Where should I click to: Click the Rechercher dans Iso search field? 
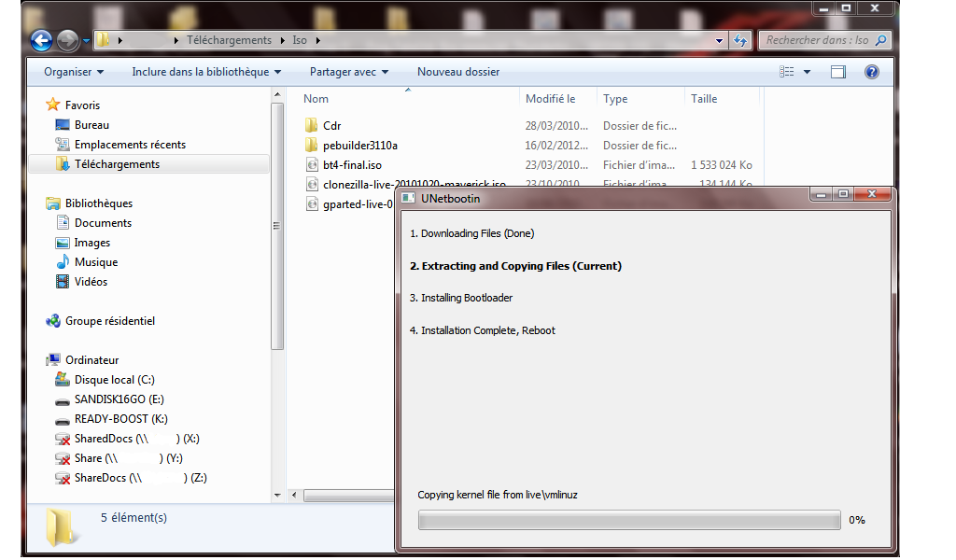tap(817, 40)
